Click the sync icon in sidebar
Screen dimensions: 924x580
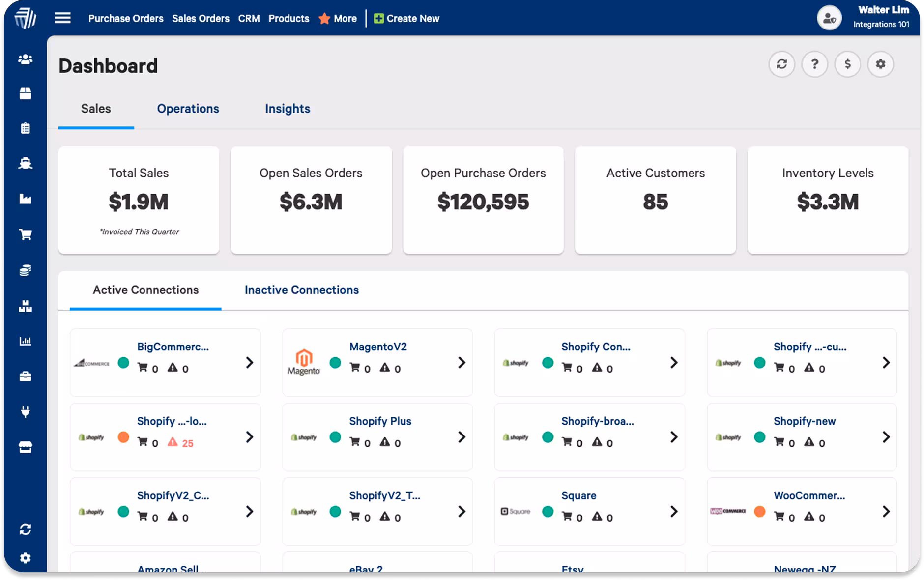coord(25,529)
